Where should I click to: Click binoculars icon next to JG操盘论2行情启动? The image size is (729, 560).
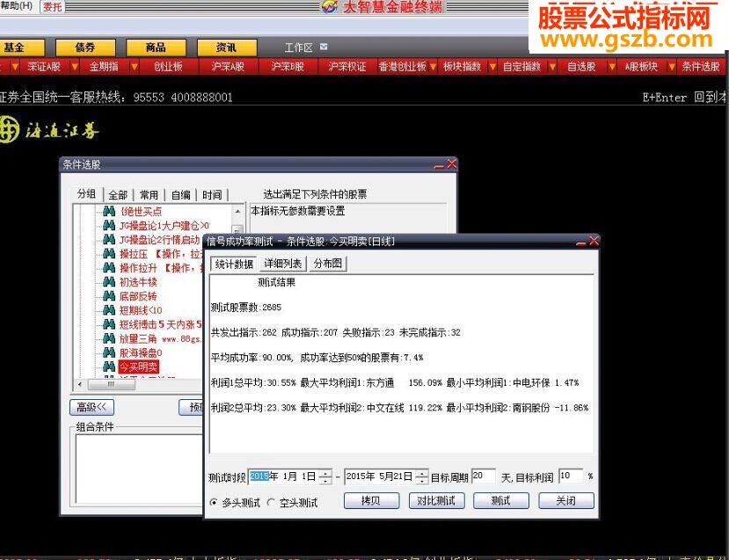(109, 240)
